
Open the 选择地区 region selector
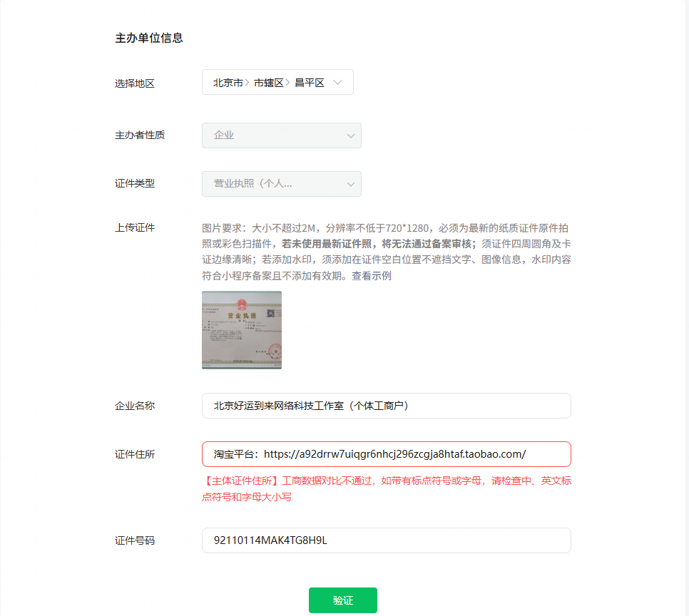coord(277,82)
